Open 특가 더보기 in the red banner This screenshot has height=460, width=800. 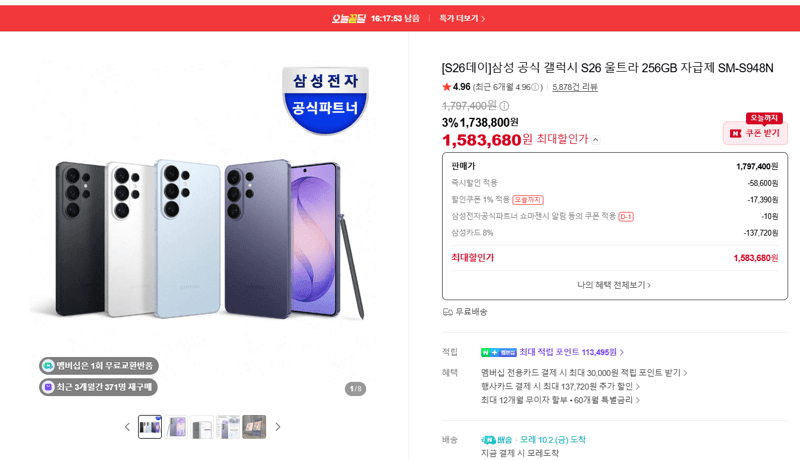coord(462,18)
